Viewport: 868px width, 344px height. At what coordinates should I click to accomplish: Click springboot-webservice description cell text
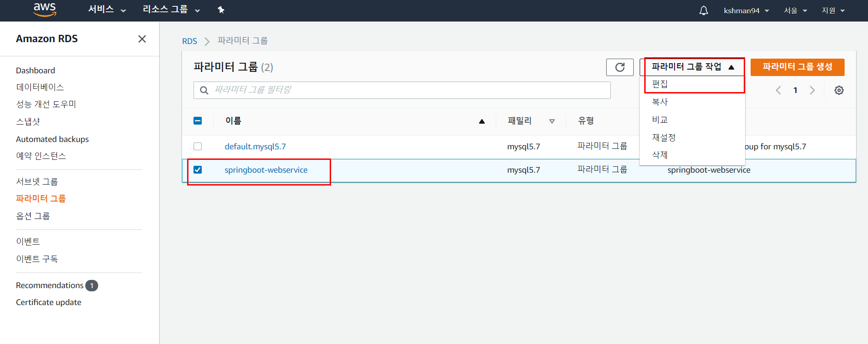pos(709,170)
